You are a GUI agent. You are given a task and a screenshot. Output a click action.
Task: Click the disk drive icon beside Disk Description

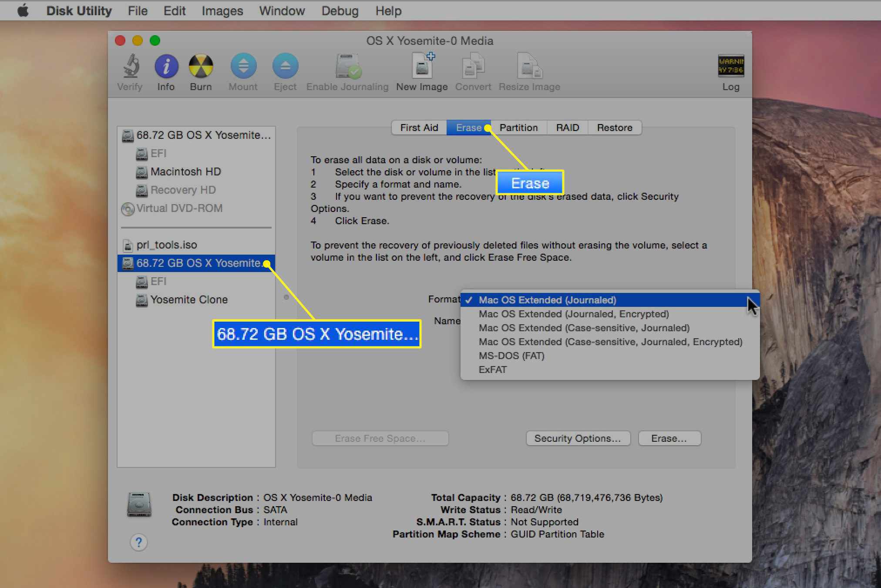click(x=139, y=504)
